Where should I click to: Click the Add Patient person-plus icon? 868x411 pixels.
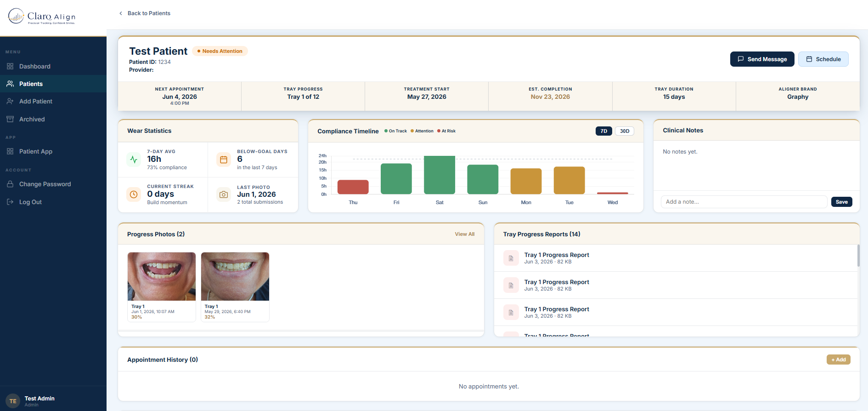tap(10, 101)
